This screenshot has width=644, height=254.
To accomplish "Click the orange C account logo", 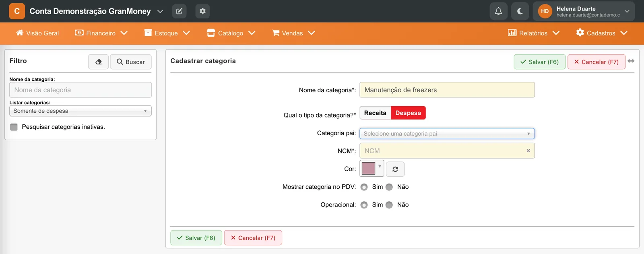I will [x=17, y=11].
